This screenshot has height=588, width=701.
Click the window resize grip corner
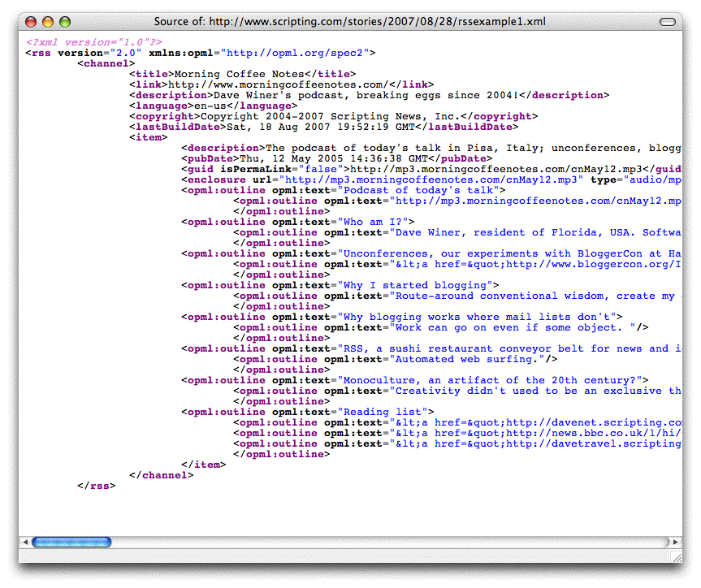pyautogui.click(x=676, y=557)
